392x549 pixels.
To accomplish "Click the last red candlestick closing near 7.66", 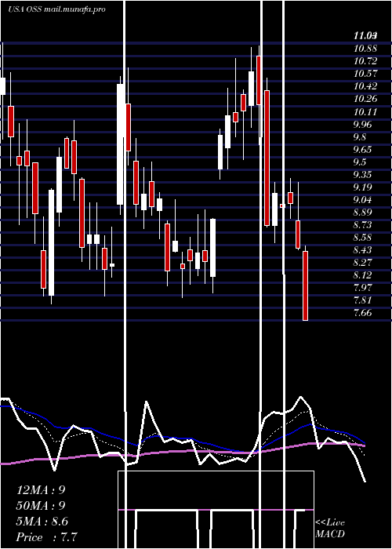I will [305, 285].
